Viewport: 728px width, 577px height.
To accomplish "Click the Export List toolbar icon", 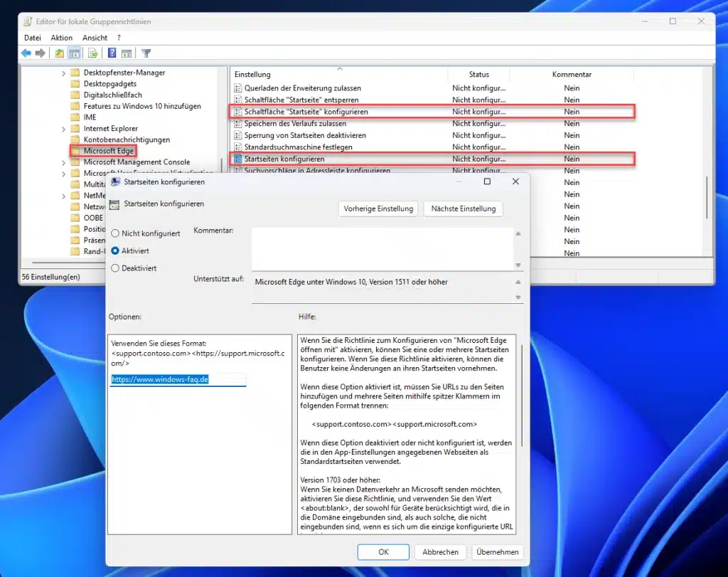I will [93, 53].
